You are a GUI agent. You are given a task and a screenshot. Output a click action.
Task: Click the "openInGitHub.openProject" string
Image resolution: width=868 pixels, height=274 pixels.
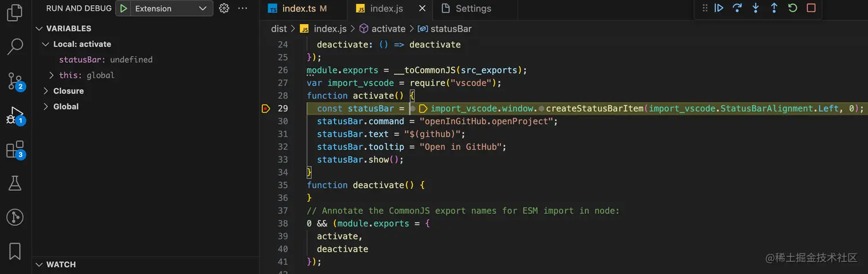coord(486,122)
